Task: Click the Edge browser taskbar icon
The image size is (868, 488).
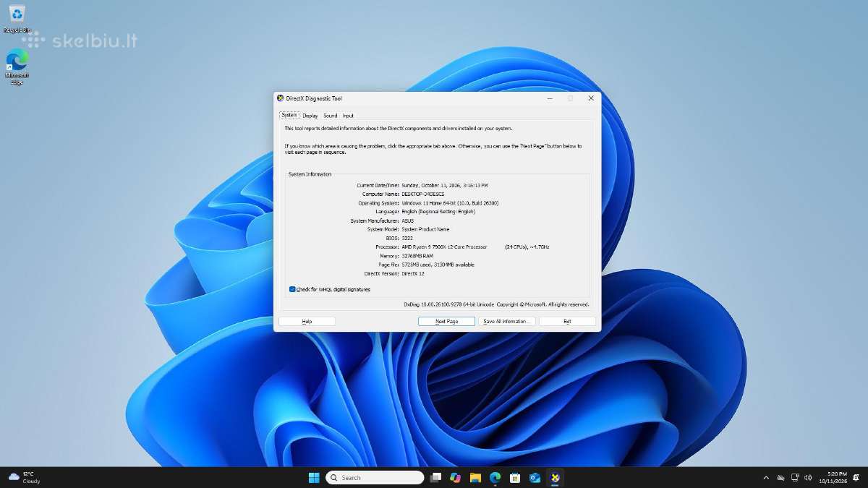Action: 495,477
